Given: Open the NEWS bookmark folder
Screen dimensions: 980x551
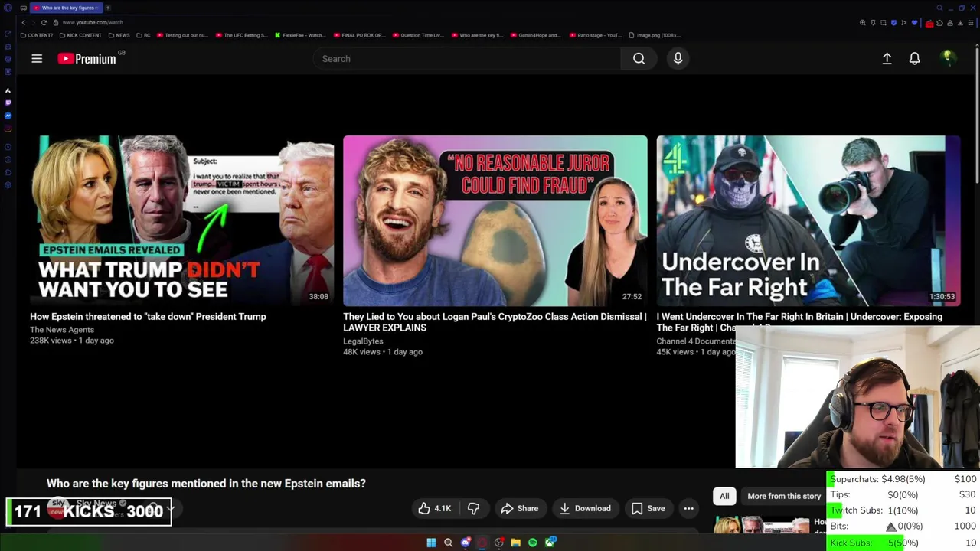Looking at the screenshot, I should [x=119, y=35].
